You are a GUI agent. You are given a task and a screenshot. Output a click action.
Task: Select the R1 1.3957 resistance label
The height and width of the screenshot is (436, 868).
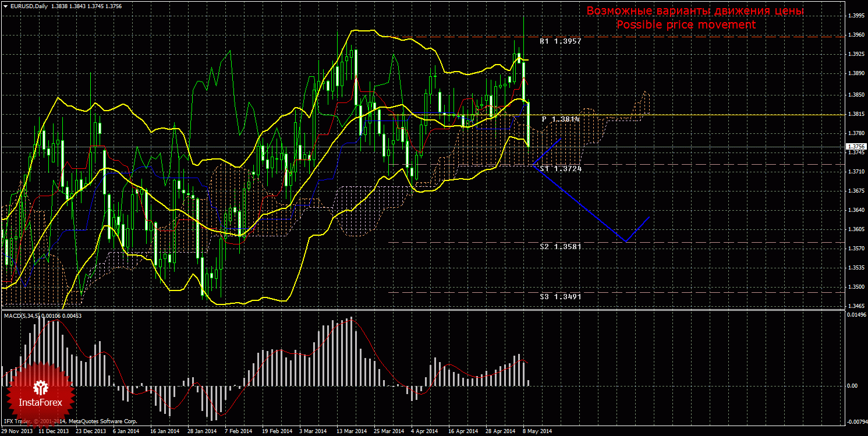pos(560,42)
